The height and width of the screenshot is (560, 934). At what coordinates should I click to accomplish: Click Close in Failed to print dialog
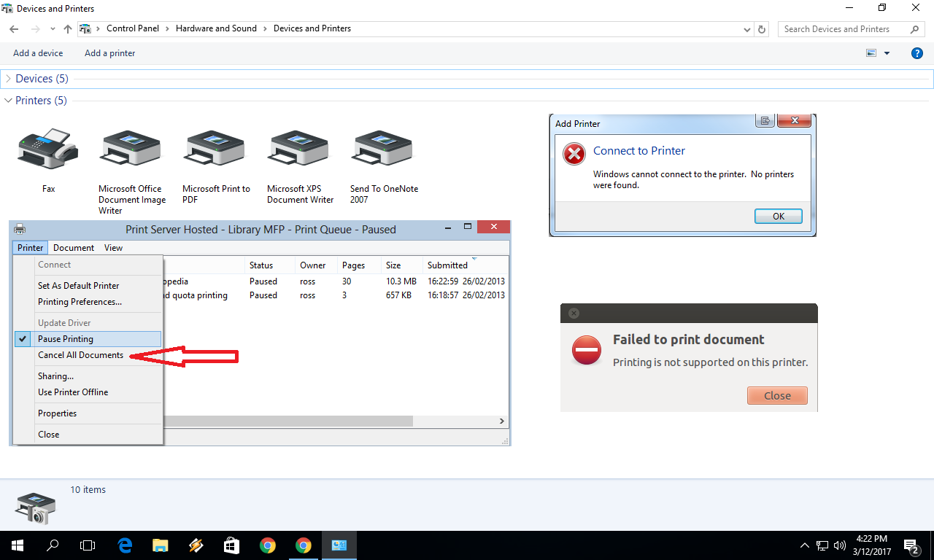point(777,396)
